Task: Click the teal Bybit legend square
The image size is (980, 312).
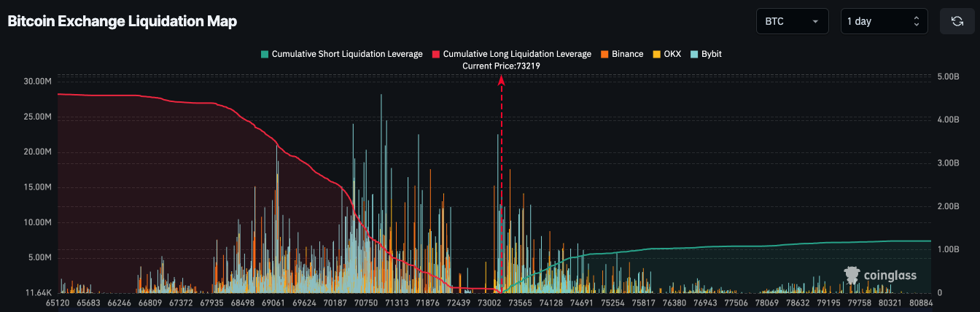Action: [x=693, y=54]
